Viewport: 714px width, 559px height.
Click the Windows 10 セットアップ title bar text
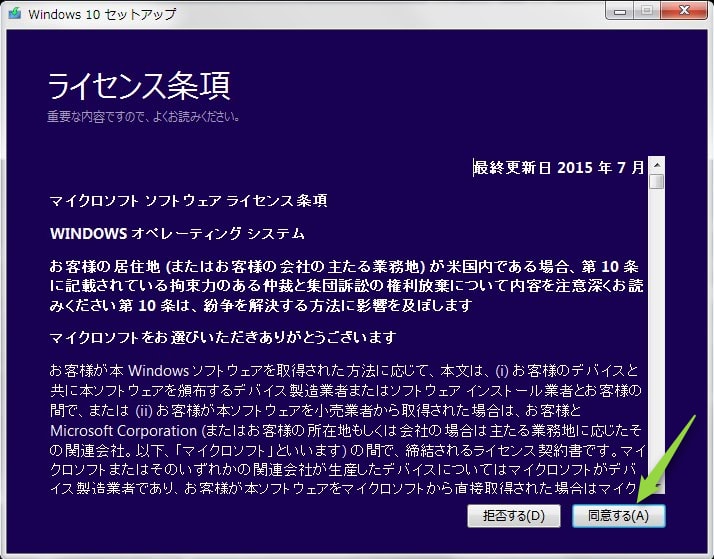pyautogui.click(x=102, y=14)
